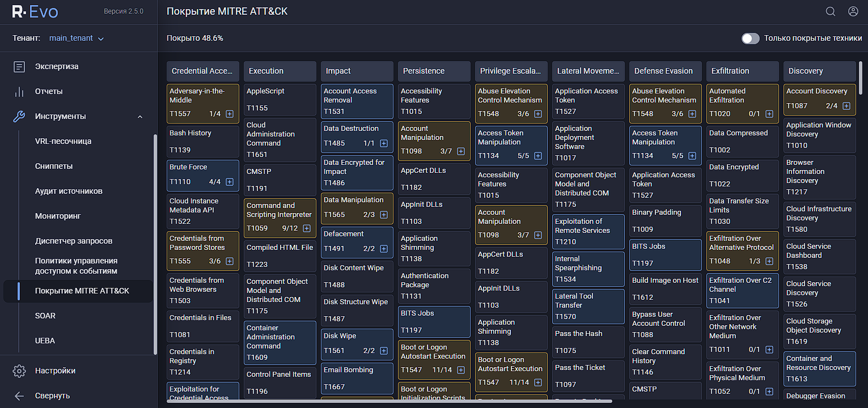Viewport: 868px width, 408px height.
Task: Open the BITS Jobs T1197 Persistence card
Action: 434,321
